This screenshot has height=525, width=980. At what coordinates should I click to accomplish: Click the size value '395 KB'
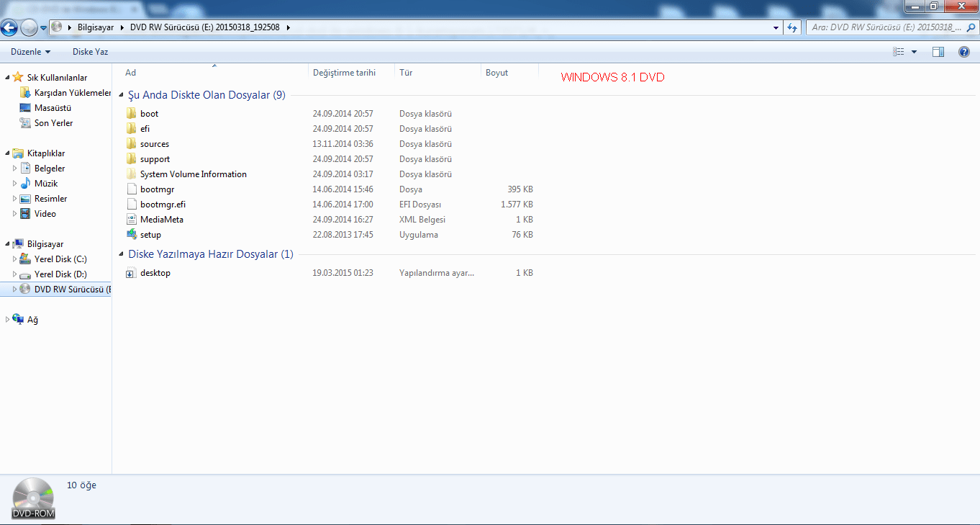[520, 189]
